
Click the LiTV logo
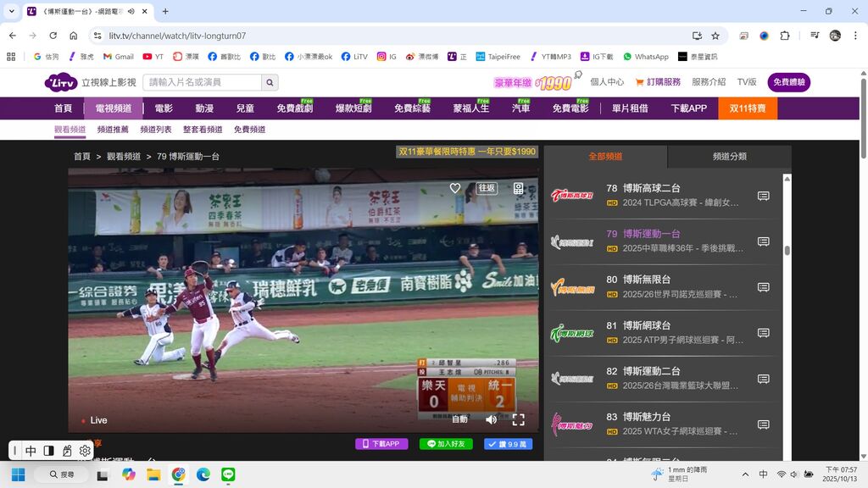coord(61,82)
